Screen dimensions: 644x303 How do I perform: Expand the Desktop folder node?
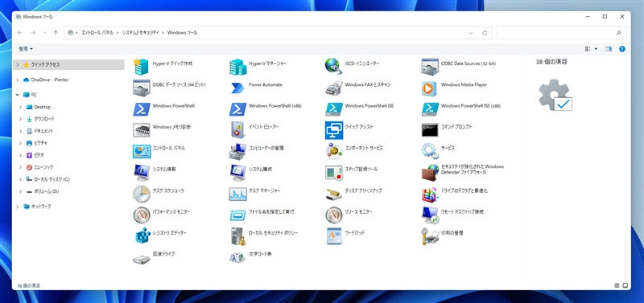[x=21, y=107]
